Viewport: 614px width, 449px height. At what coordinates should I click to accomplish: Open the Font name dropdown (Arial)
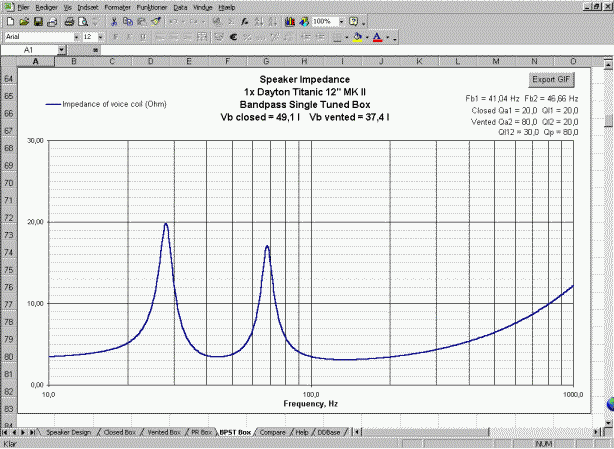(x=76, y=37)
